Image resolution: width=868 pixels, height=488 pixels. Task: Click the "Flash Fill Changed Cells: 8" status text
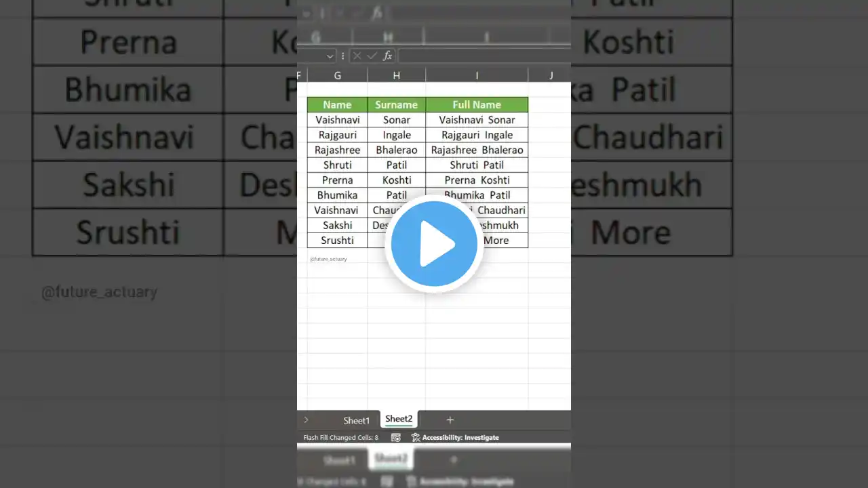point(341,438)
